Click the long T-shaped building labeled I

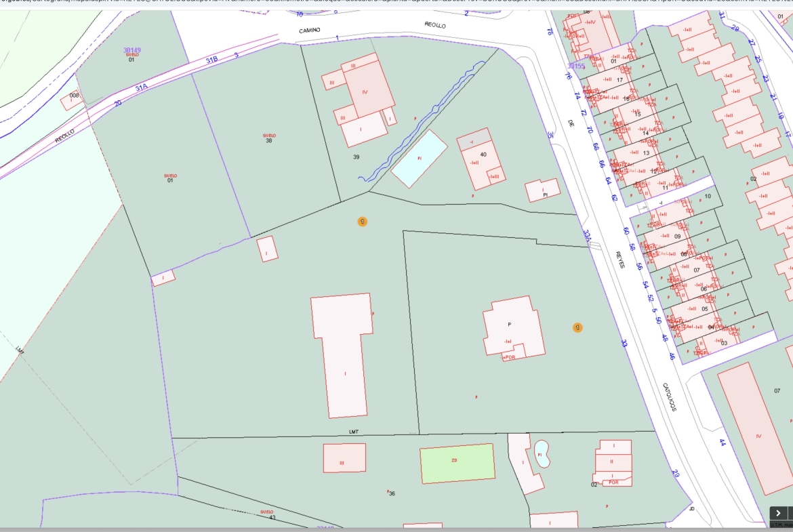(343, 355)
